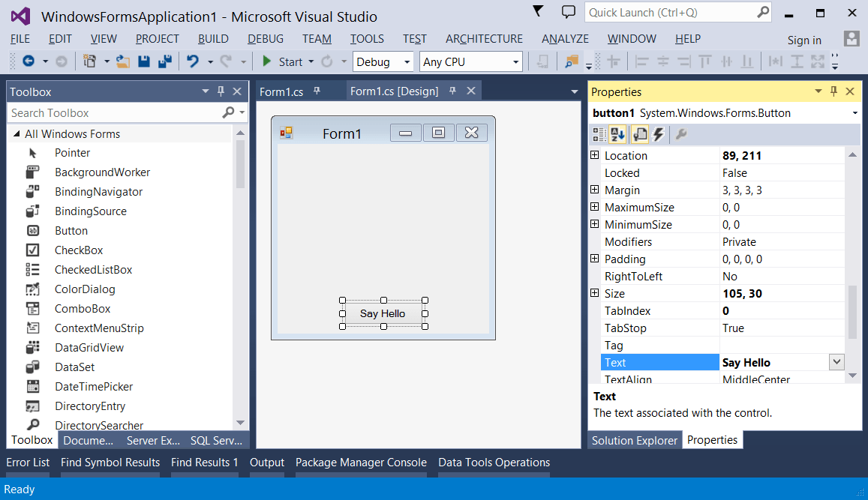Image resolution: width=868 pixels, height=500 pixels.
Task: Navigate backward with the back arrow icon
Action: [x=29, y=61]
